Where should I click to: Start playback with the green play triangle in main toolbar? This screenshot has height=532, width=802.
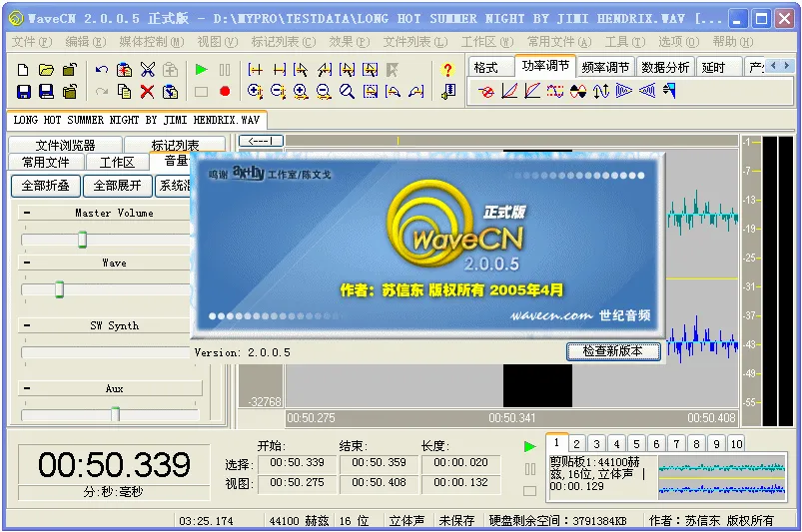click(x=202, y=70)
